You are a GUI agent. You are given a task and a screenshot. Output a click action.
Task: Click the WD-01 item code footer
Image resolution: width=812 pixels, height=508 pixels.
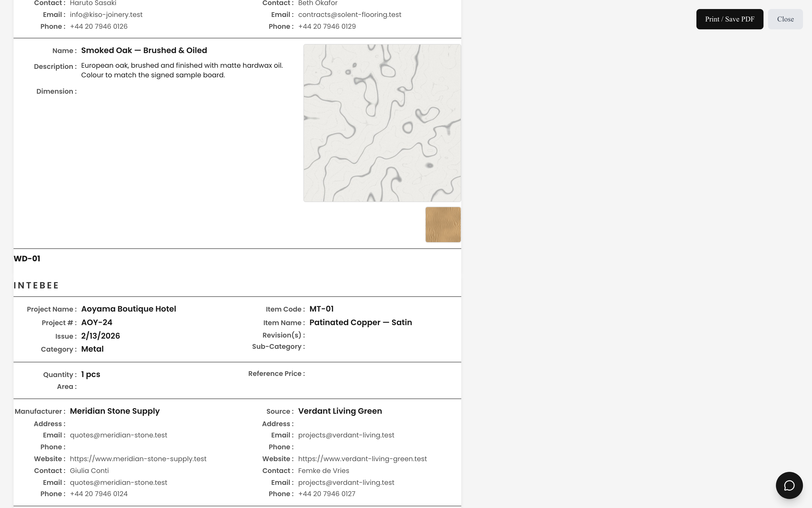pyautogui.click(x=27, y=259)
